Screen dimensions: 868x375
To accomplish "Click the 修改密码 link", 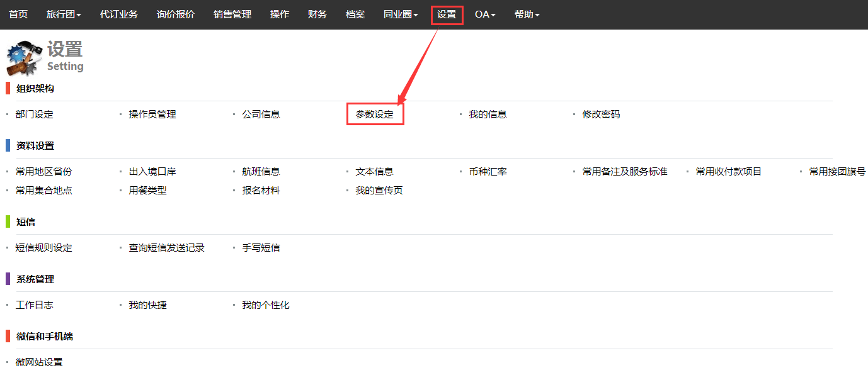I will [602, 115].
